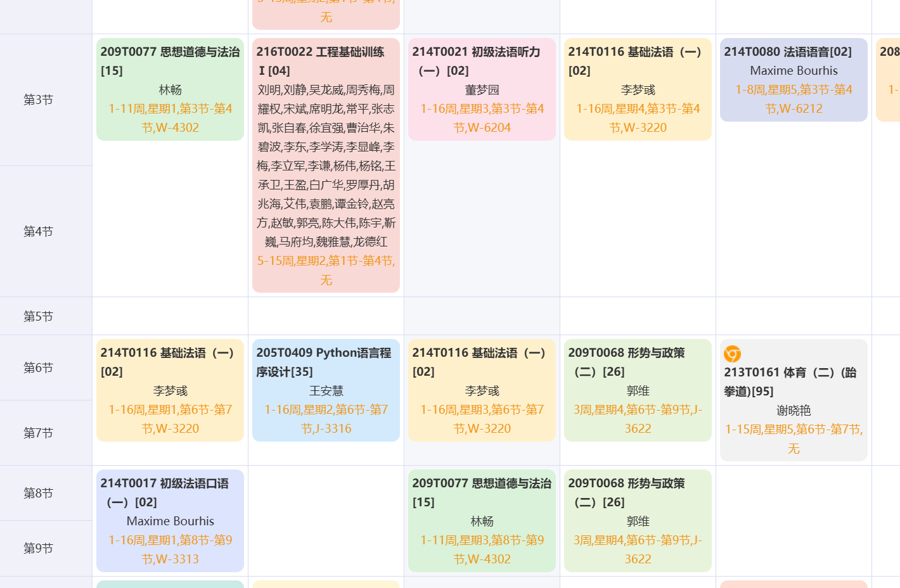This screenshot has width=900, height=588.
Task: Click the empty Tuesday slot in the 第5节 row
Action: tap(326, 316)
